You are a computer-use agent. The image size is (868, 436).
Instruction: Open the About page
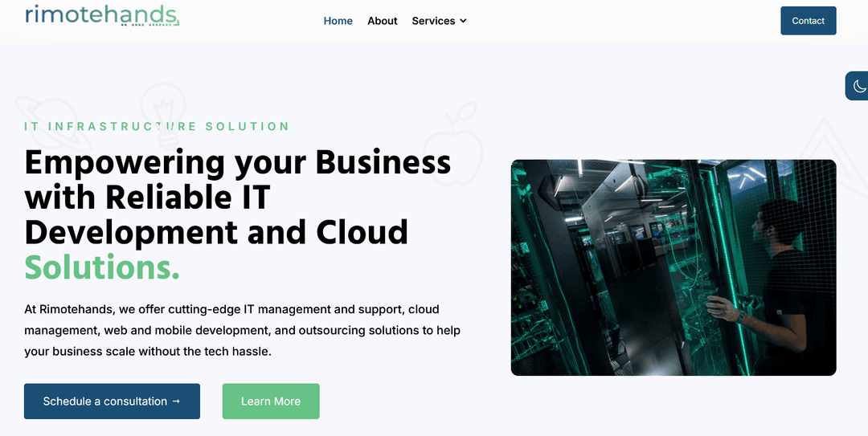pyautogui.click(x=382, y=21)
